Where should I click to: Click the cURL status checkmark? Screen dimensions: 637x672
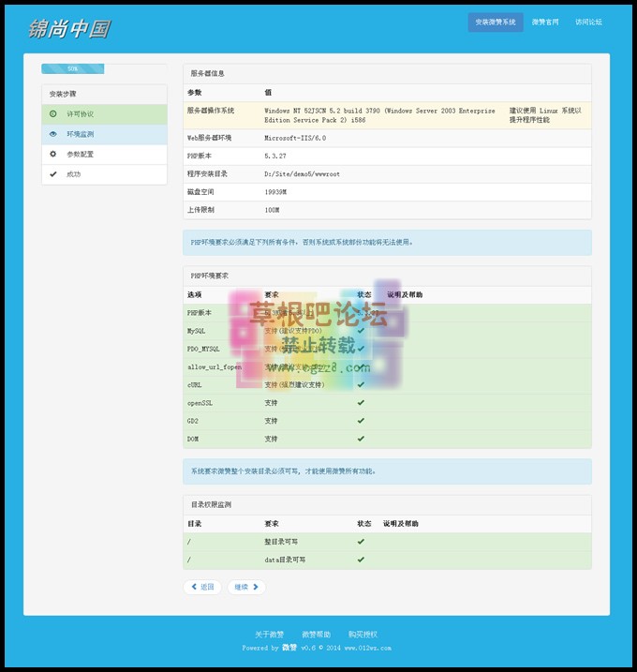(361, 384)
